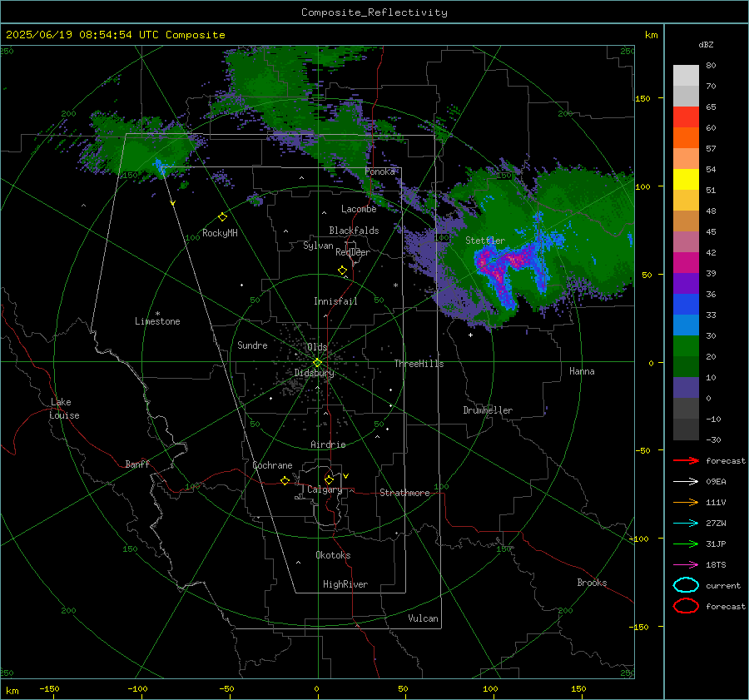Click the Lacombe town label
This screenshot has width=749, height=700.
[359, 209]
